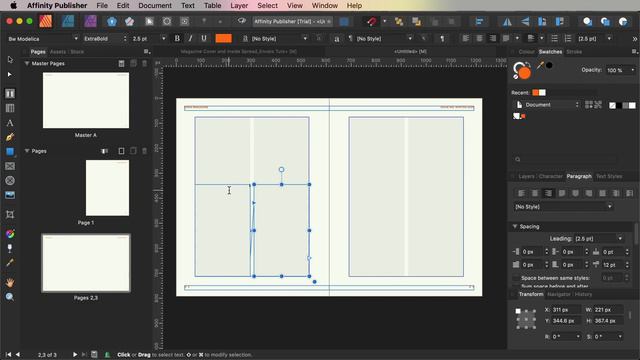Screen dimensions: 640x360
Task: Switch to the Swatches tab
Action: click(550, 52)
